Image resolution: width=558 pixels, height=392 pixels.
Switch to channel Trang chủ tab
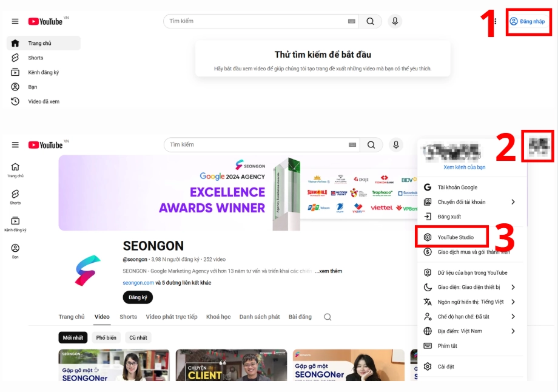[x=72, y=317]
